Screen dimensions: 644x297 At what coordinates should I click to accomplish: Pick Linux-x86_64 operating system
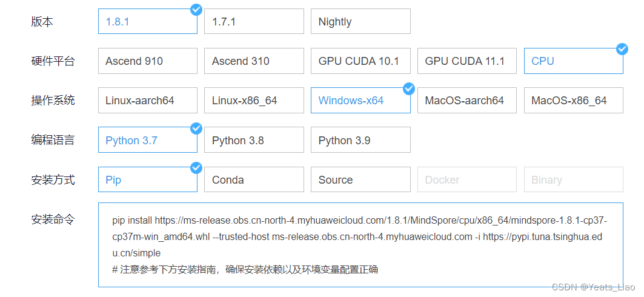(254, 100)
